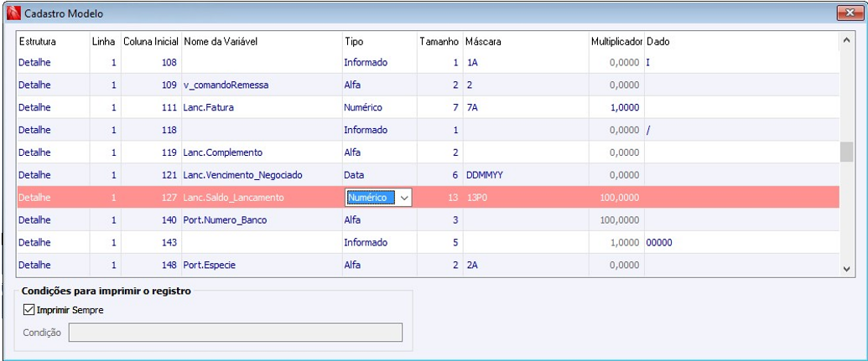This screenshot has width=868, height=361.
Task: Select the Lanc.Vencimento_Negociado cell
Action: coord(262,175)
